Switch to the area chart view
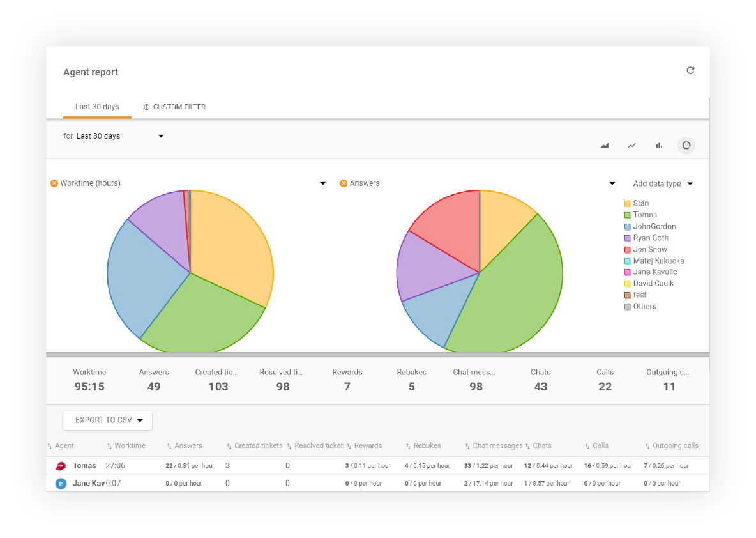The width and height of the screenshot is (756, 538). 604,145
